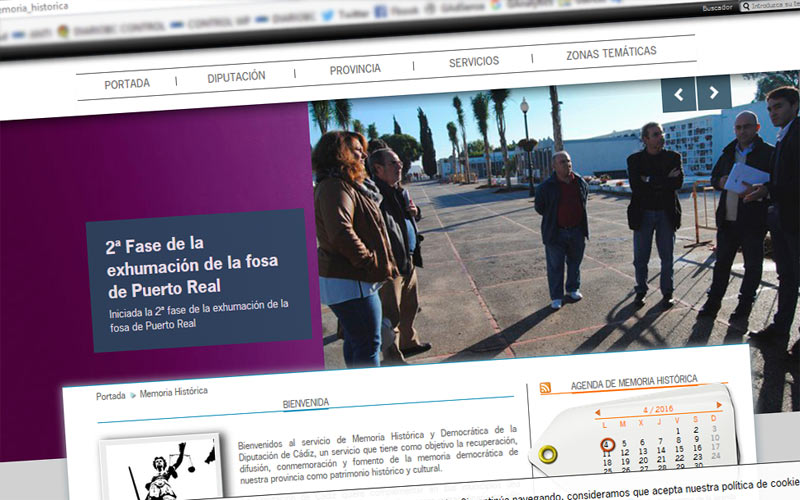Viewport: 800px width, 500px height.
Task: Select day 20 in agenda calendar
Action: 643,460
